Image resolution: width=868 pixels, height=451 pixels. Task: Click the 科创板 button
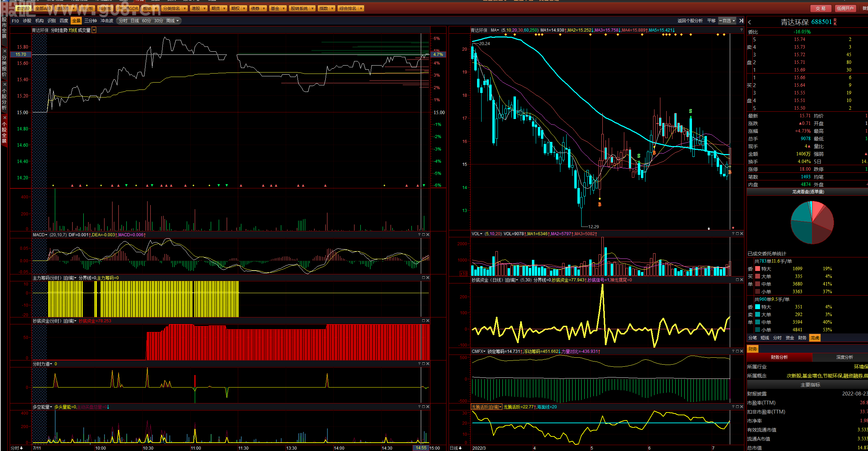pyautogui.click(x=105, y=8)
